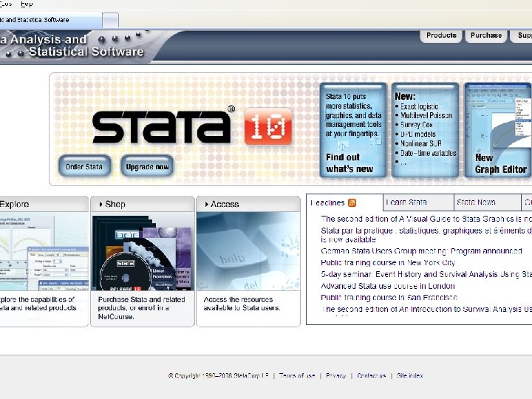Click the large Stata logo in banner

[x=163, y=126]
